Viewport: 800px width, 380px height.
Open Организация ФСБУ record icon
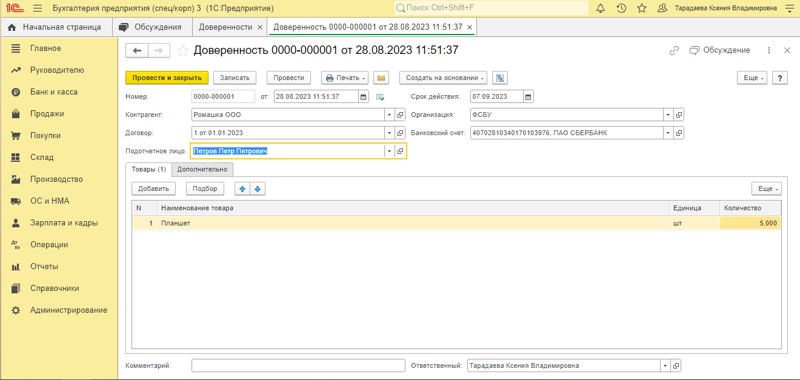coord(679,115)
